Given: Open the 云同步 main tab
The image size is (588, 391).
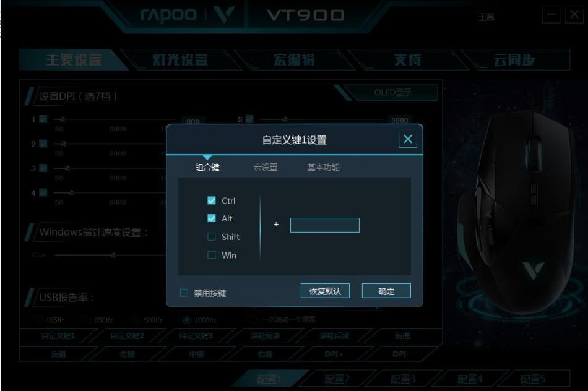Looking at the screenshot, I should 514,59.
